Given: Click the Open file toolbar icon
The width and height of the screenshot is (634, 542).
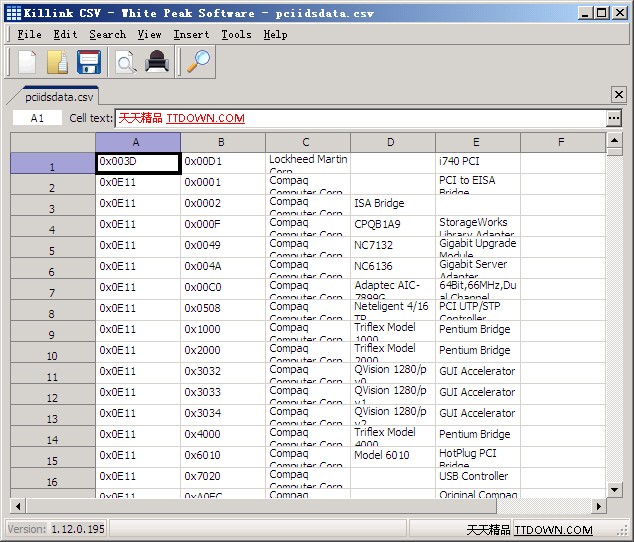Looking at the screenshot, I should coord(58,62).
